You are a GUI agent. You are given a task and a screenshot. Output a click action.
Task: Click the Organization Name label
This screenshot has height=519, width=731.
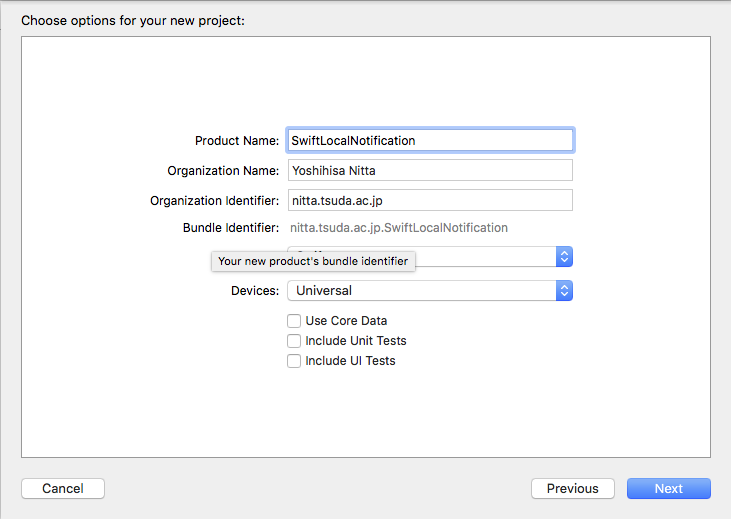pyautogui.click(x=223, y=171)
